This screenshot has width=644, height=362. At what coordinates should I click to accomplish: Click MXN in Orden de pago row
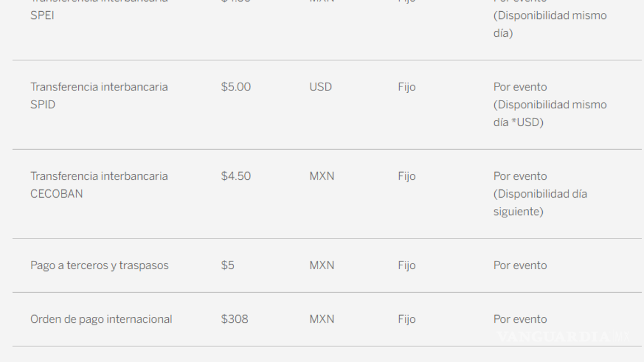pos(321,320)
